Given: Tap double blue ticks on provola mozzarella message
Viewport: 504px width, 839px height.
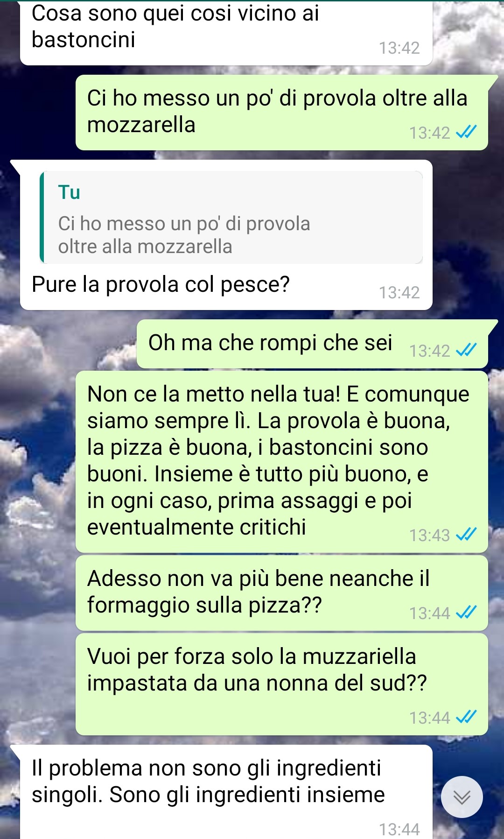Looking at the screenshot, I should 466,133.
